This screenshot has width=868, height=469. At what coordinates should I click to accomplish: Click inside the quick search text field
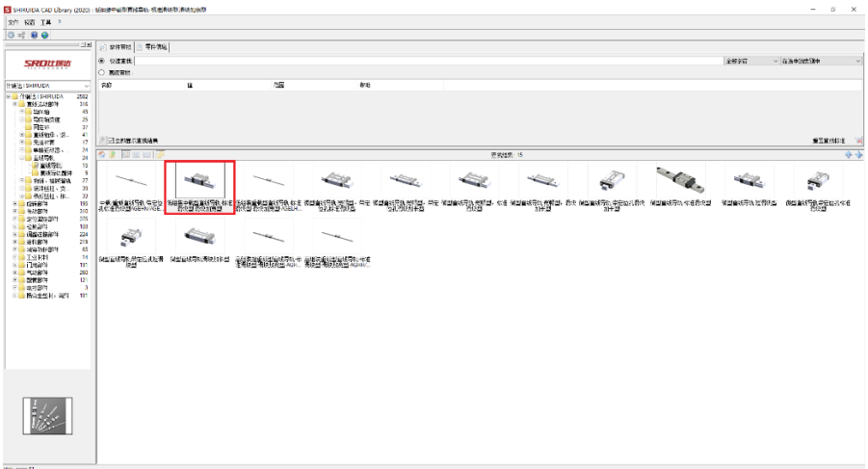pos(424,61)
